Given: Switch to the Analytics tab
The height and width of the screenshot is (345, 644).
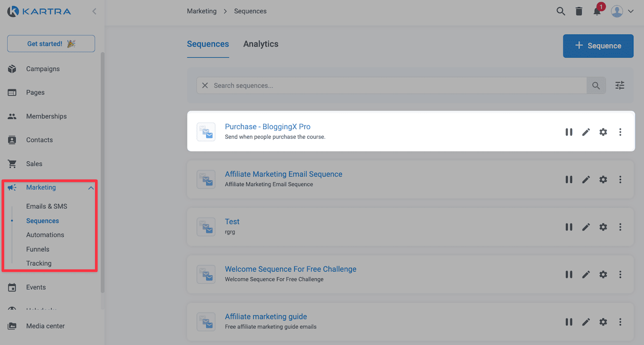Looking at the screenshot, I should pyautogui.click(x=261, y=44).
